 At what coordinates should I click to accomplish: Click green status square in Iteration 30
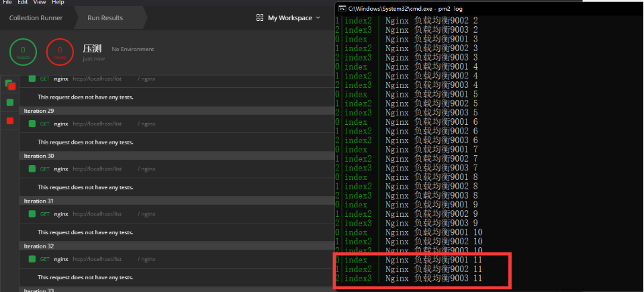point(32,169)
